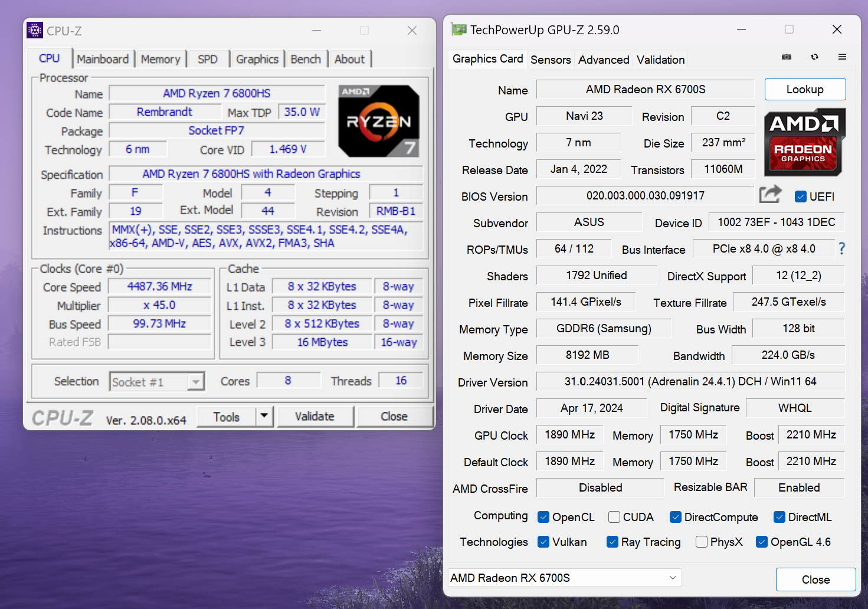This screenshot has width=868, height=609.
Task: Select the CPU tab in CPU-Z
Action: (50, 58)
